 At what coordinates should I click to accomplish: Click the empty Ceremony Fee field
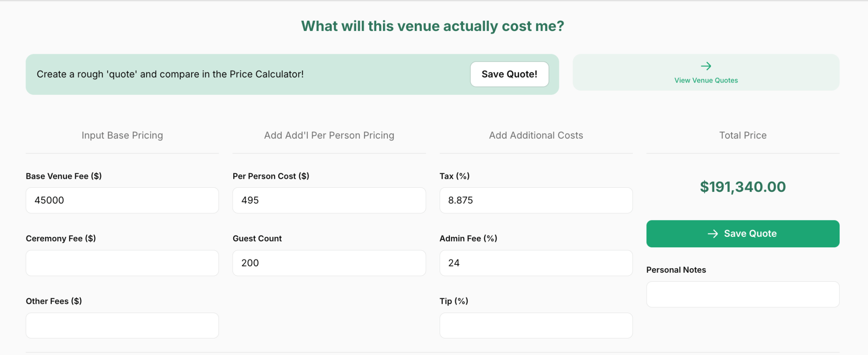coord(122,263)
